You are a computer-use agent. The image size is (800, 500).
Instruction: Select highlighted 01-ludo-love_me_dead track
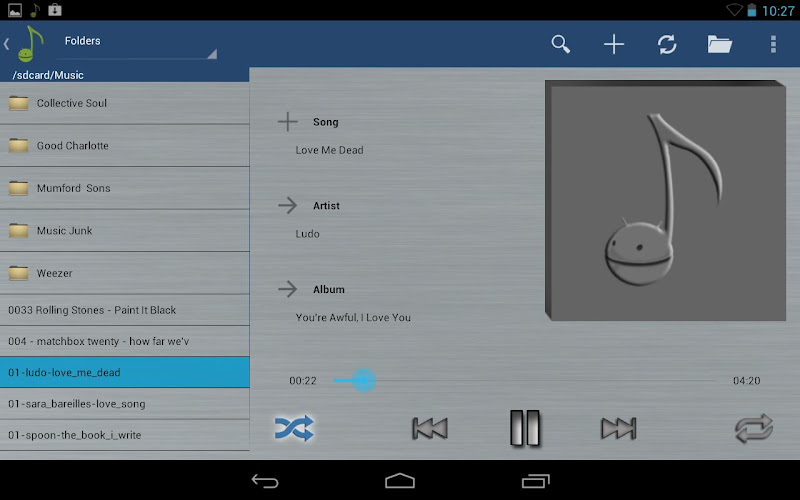[x=124, y=372]
